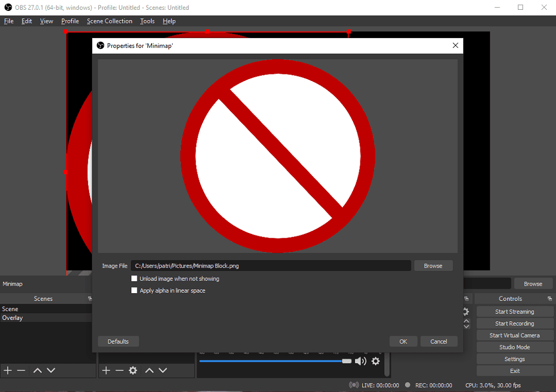Browse for a different image file
The width and height of the screenshot is (556, 392).
(x=433, y=265)
